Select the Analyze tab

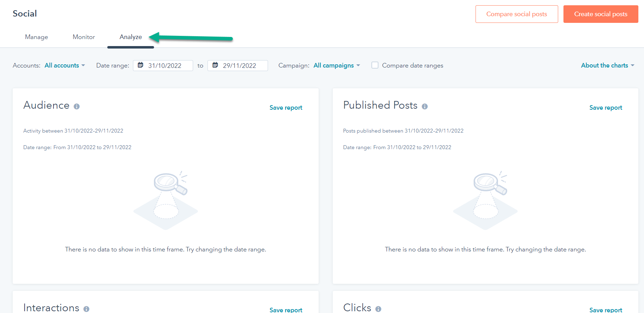[131, 37]
